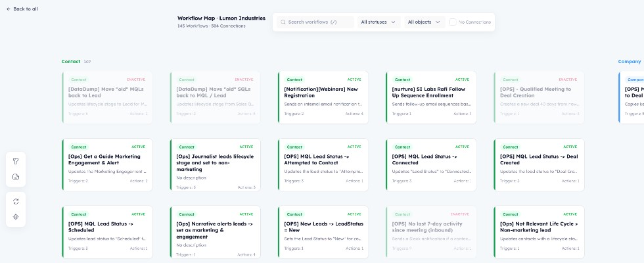The width and height of the screenshot is (644, 263).
Task: Open MQL Lead Status -> Attempted to Contact
Action: tap(323, 165)
